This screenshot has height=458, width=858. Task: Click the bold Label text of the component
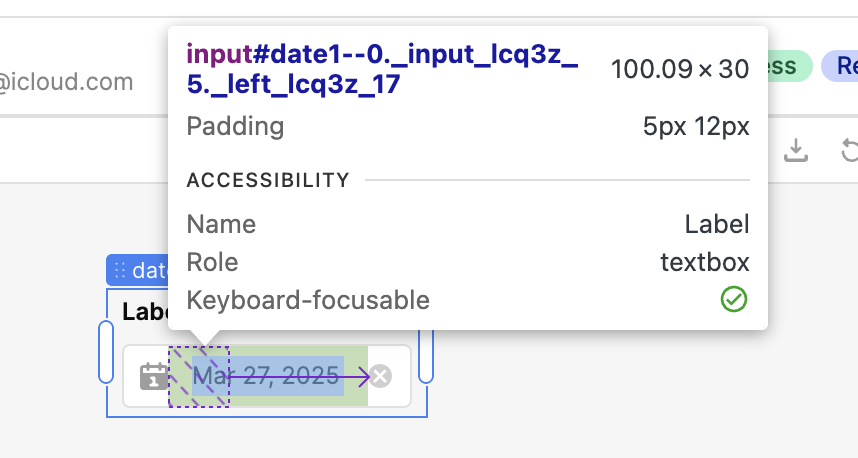tap(146, 312)
